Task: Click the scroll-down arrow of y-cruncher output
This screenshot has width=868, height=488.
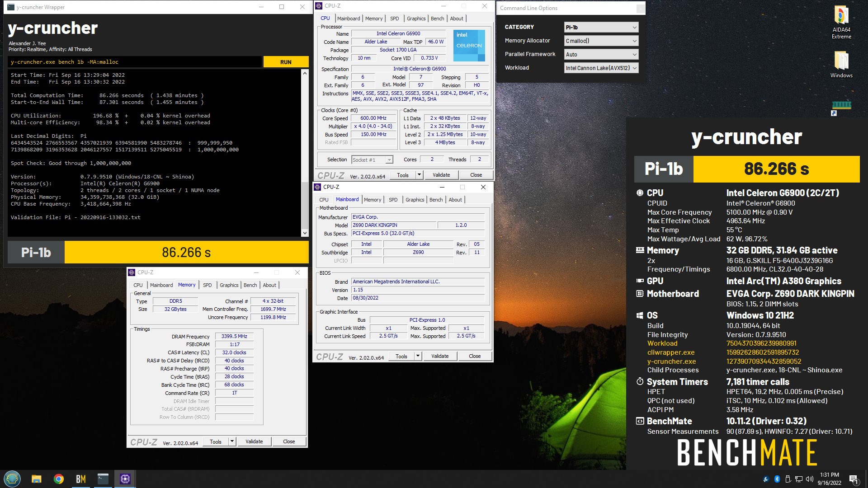Action: (305, 233)
